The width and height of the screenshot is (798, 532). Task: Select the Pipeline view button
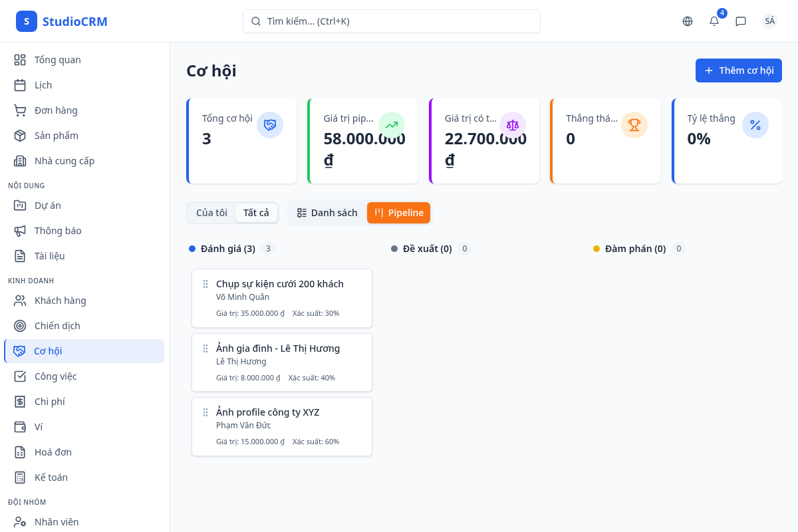click(x=398, y=212)
